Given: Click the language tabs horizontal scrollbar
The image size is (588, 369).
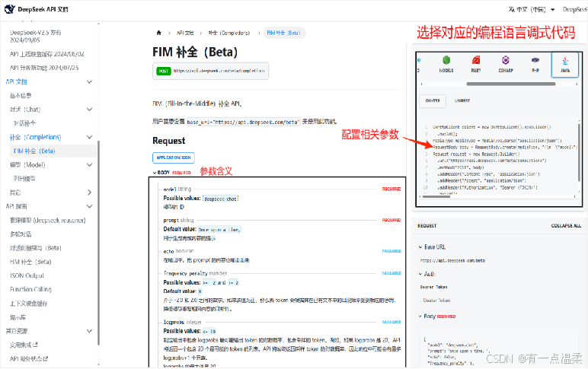Looking at the screenshot, I should (511, 84).
